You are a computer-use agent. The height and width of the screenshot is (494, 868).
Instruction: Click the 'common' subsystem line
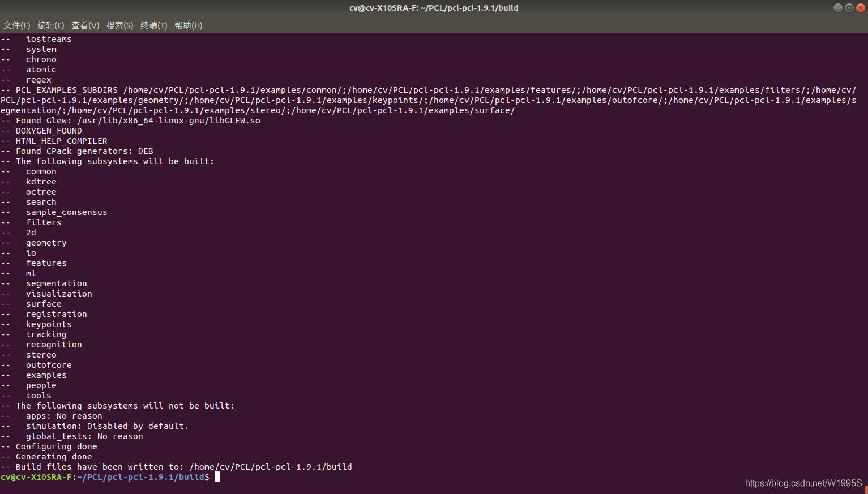[29, 171]
